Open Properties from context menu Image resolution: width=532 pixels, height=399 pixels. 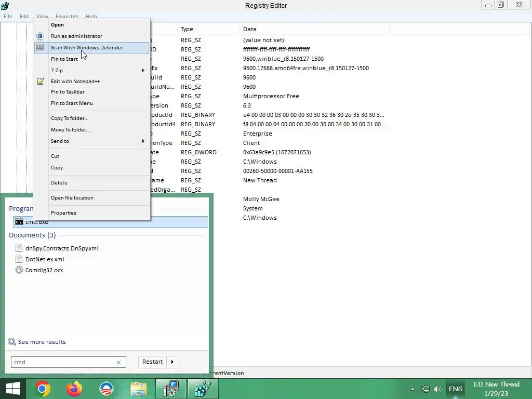(63, 213)
